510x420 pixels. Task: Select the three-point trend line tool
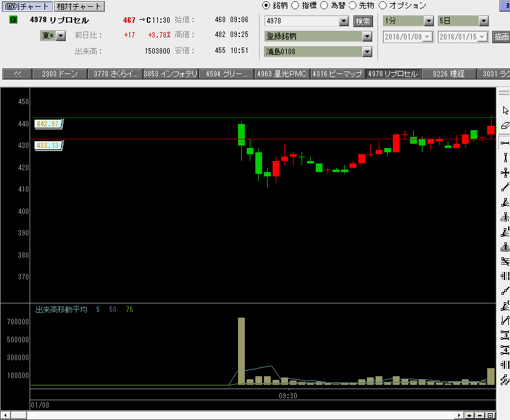505,291
